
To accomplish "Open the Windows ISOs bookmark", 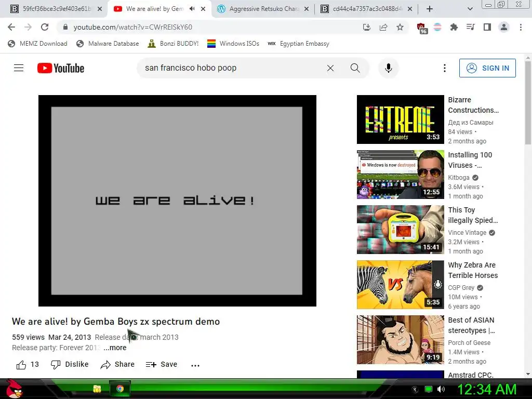I will pos(233,44).
